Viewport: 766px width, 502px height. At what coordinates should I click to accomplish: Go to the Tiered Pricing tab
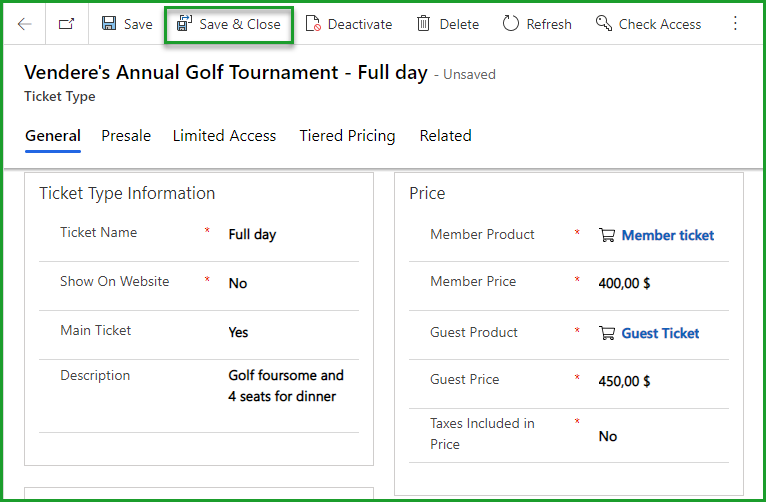click(x=347, y=136)
